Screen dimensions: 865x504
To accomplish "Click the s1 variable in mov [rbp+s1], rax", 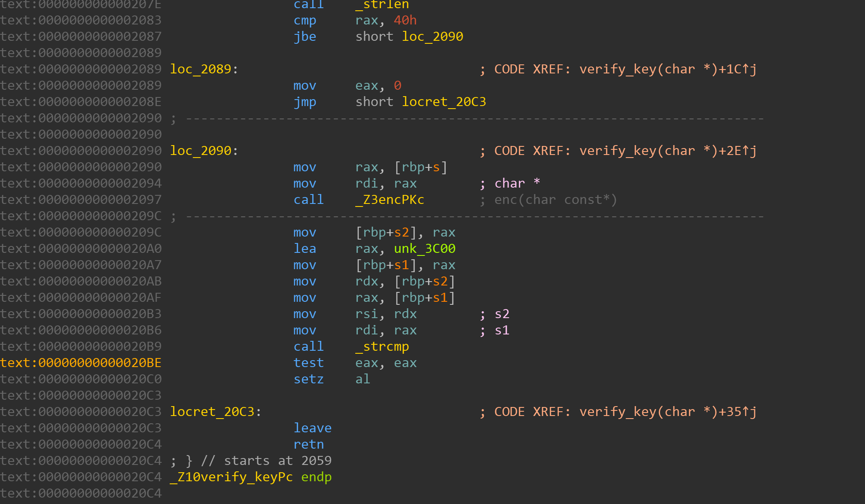I will click(401, 265).
